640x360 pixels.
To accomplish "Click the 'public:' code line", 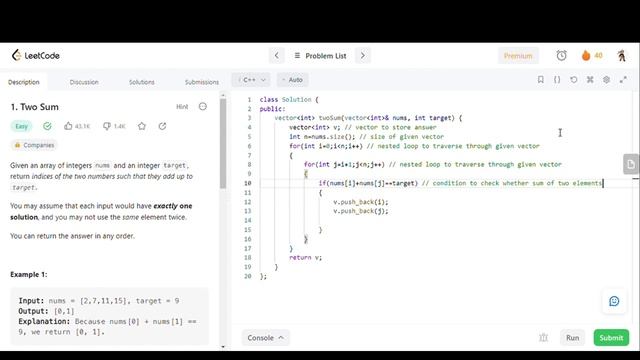I will [x=272, y=109].
